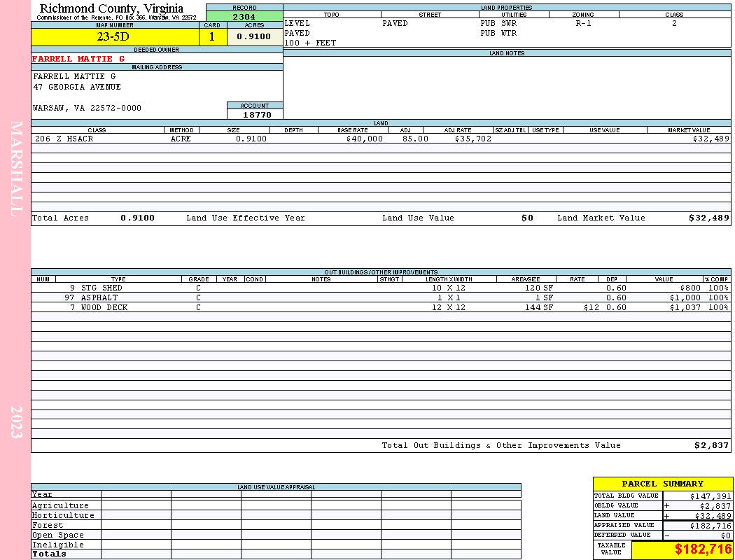
Task: Select the ASPHALT outbuilding type
Action: coord(99,297)
